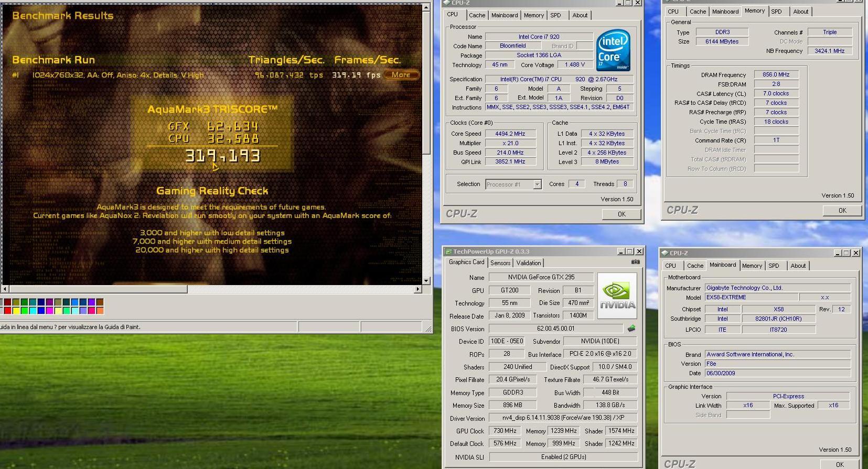Click the NVIDIA logo in GPU-Z
Screen dimensions: 868x469
[617, 296]
